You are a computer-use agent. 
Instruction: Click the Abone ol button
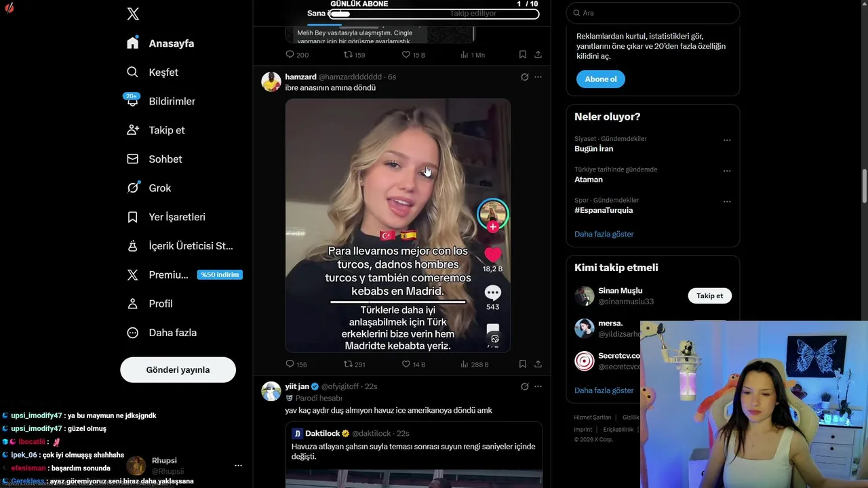(x=601, y=79)
